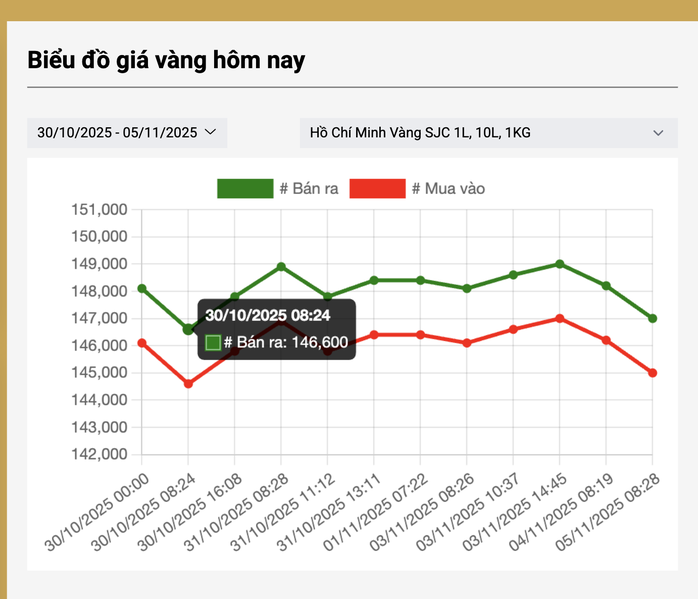Toggle the Mua vào legend label
This screenshot has height=599, width=698.
coord(447,189)
